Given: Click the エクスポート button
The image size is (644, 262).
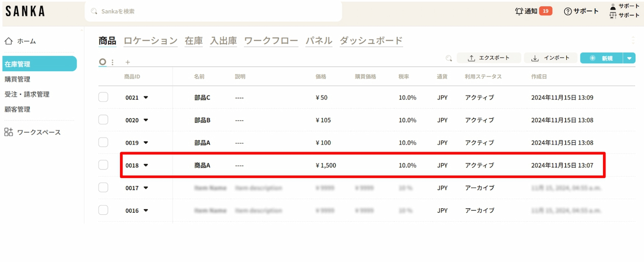Looking at the screenshot, I should pyautogui.click(x=489, y=58).
